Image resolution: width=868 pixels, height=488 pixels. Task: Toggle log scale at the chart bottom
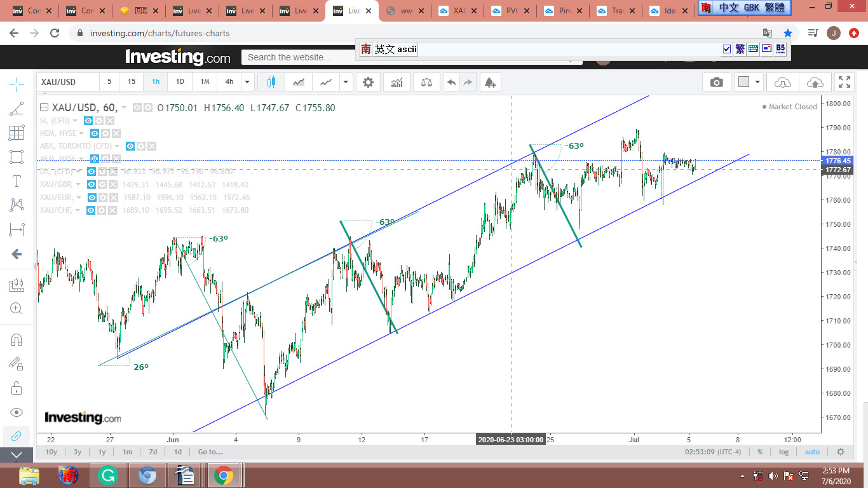pos(783,452)
